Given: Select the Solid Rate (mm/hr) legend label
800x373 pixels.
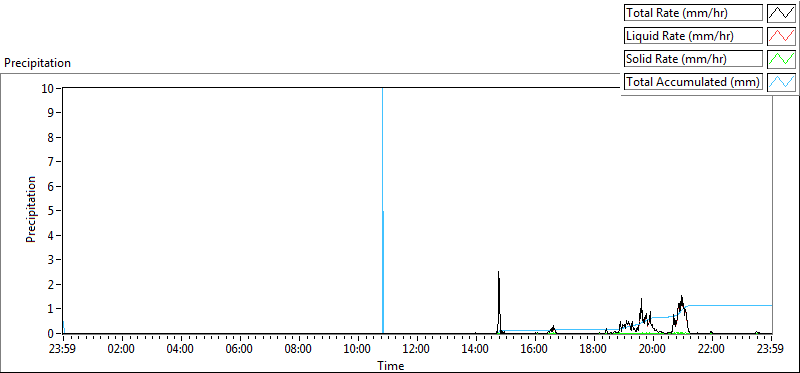Looking at the screenshot, I should [x=694, y=59].
